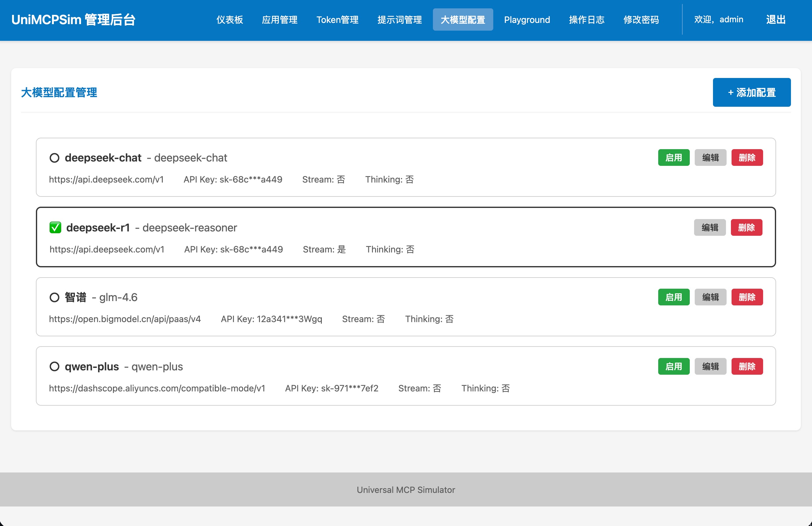Viewport: 812px width, 526px height.
Task: Click Stream: 否 in the qwen-plus card
Action: click(420, 388)
